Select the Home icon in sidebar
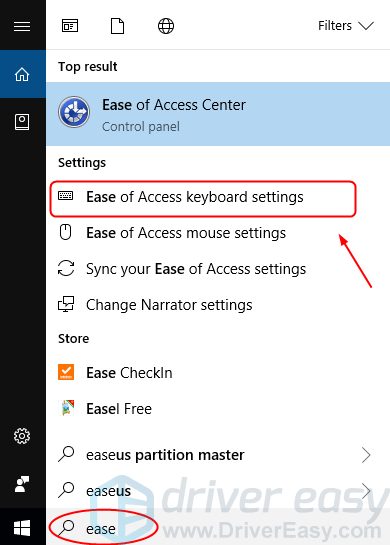Image resolution: width=390 pixels, height=545 pixels. click(x=22, y=74)
